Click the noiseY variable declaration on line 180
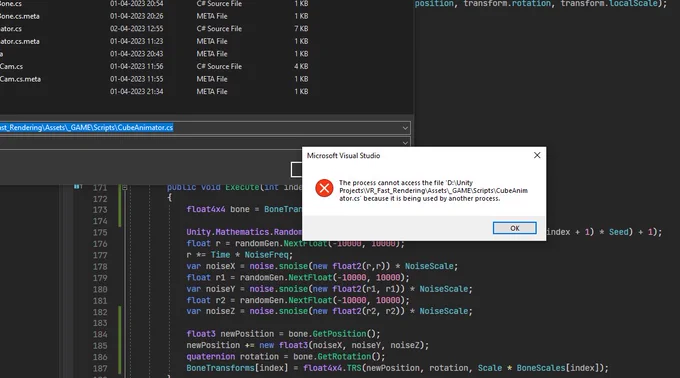This screenshot has height=378, width=680. click(220, 289)
